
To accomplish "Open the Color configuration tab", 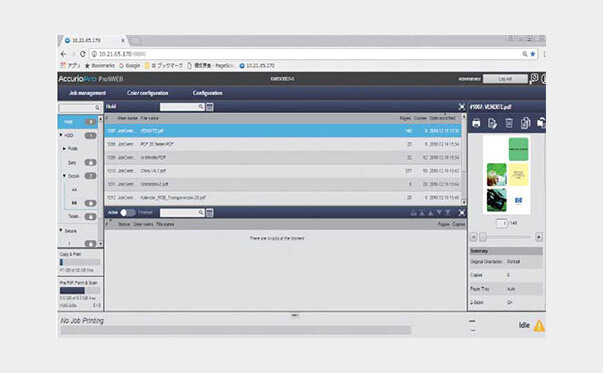I will tap(148, 93).
